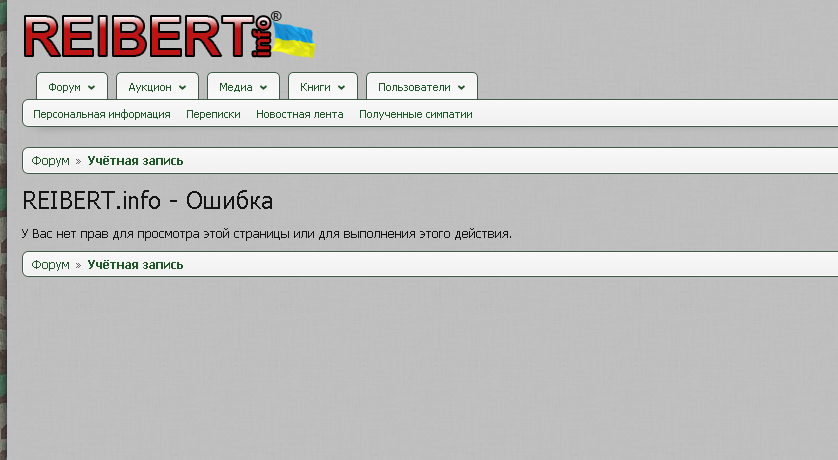Viewport: 838px width, 460px height.
Task: Go to Персональная информация
Action: (x=102, y=114)
